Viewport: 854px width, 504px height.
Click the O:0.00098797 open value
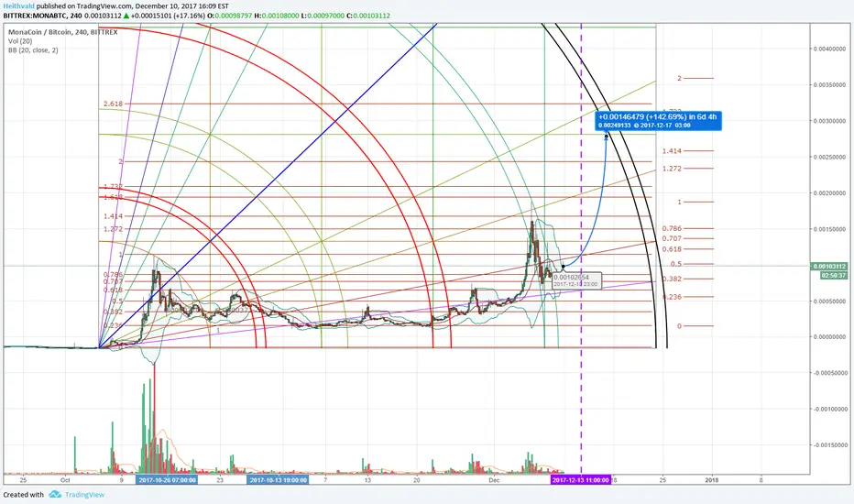coord(229,16)
